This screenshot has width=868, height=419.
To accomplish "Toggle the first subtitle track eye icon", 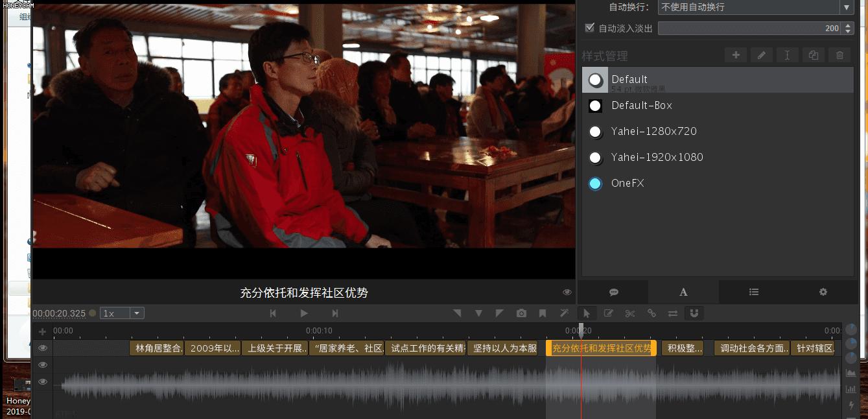I will [x=43, y=348].
